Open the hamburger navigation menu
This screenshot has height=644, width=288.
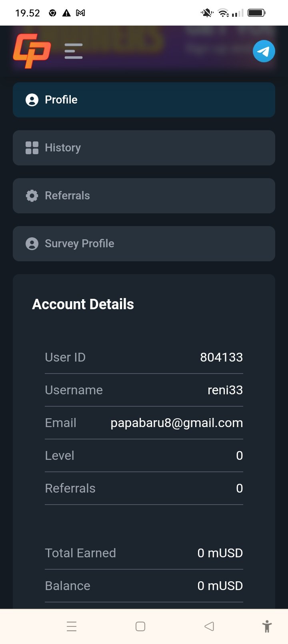coord(74,51)
